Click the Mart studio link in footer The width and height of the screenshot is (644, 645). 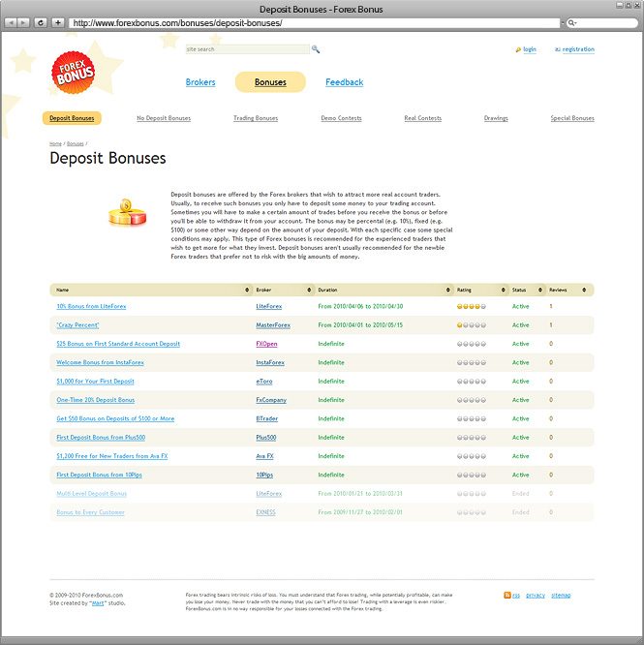pos(98,603)
